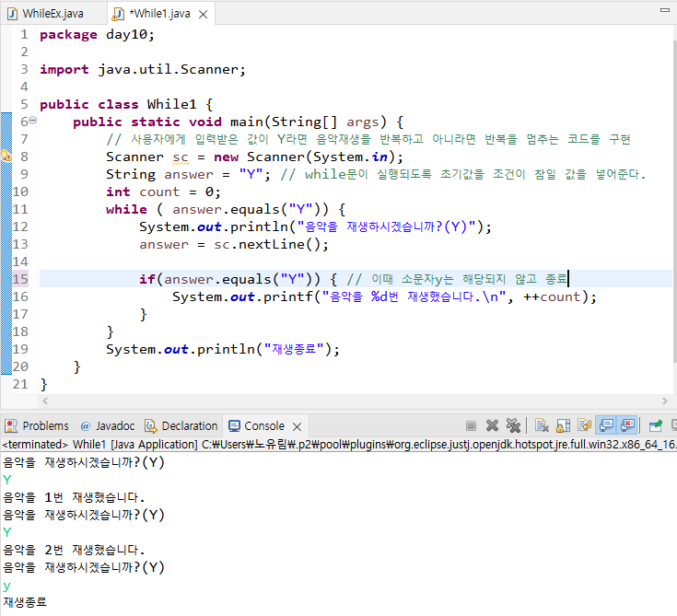Click line number 14 in the gutter
677x616 pixels.
click(20, 262)
